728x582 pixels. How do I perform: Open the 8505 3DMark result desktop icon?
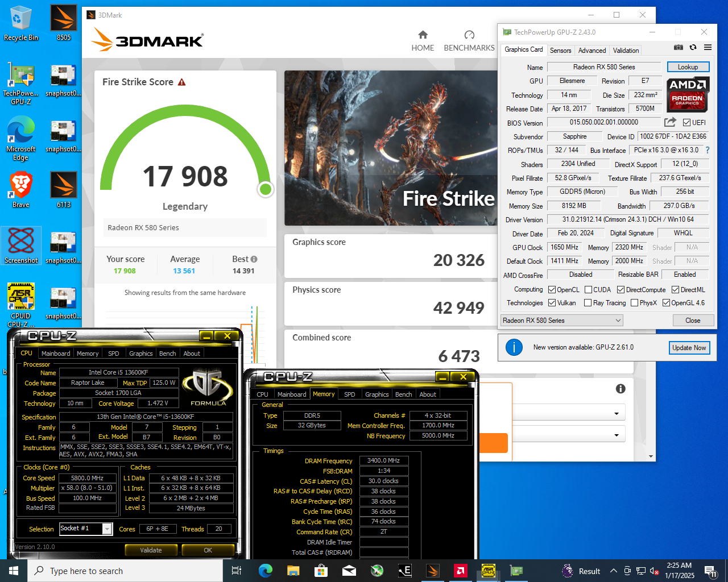click(64, 23)
